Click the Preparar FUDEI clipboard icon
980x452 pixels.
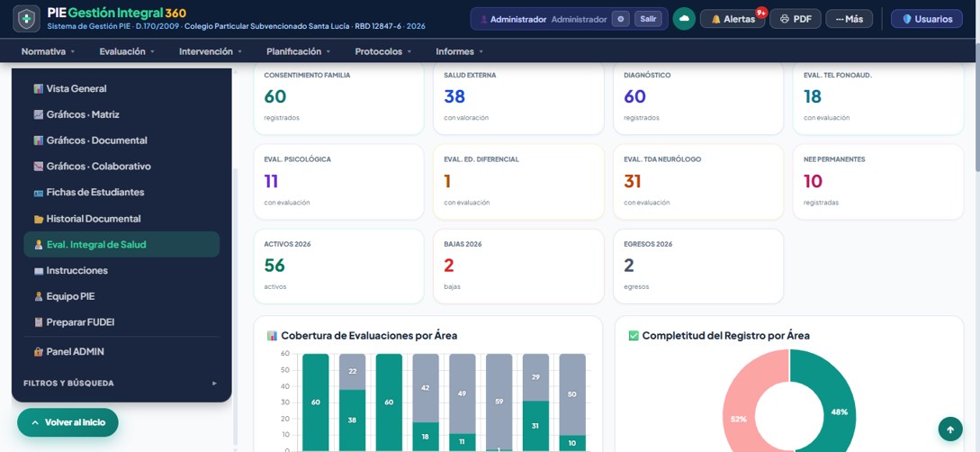(39, 322)
